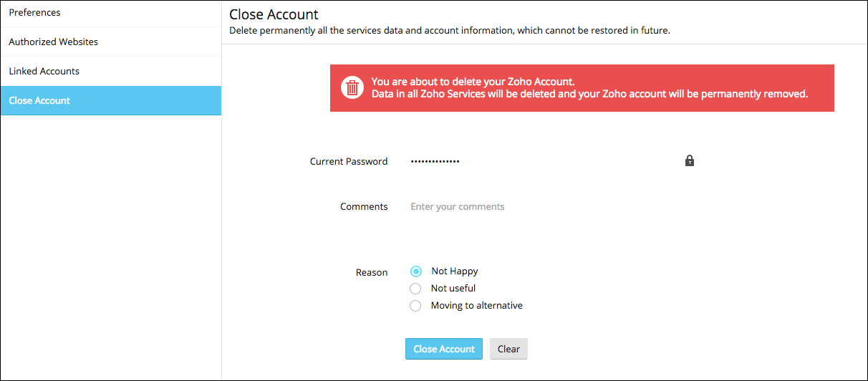This screenshot has width=868, height=381.
Task: Select the Not Happy reason radio button
Action: [416, 271]
